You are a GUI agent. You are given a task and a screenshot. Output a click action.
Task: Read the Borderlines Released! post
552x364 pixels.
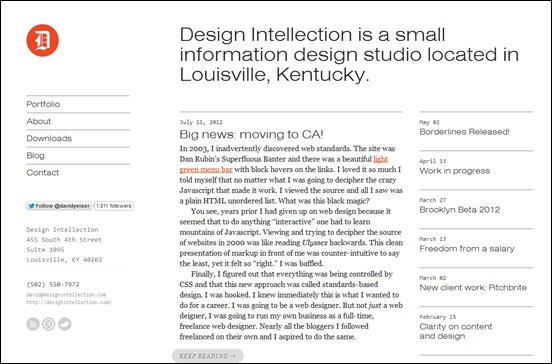[464, 132]
